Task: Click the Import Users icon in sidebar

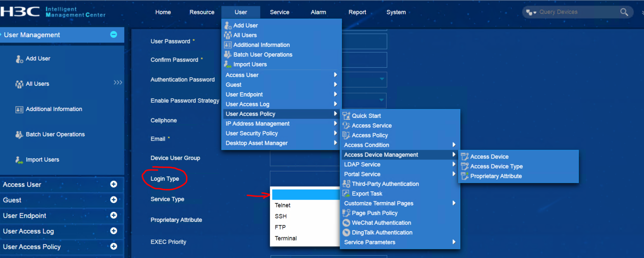Action: tap(19, 160)
